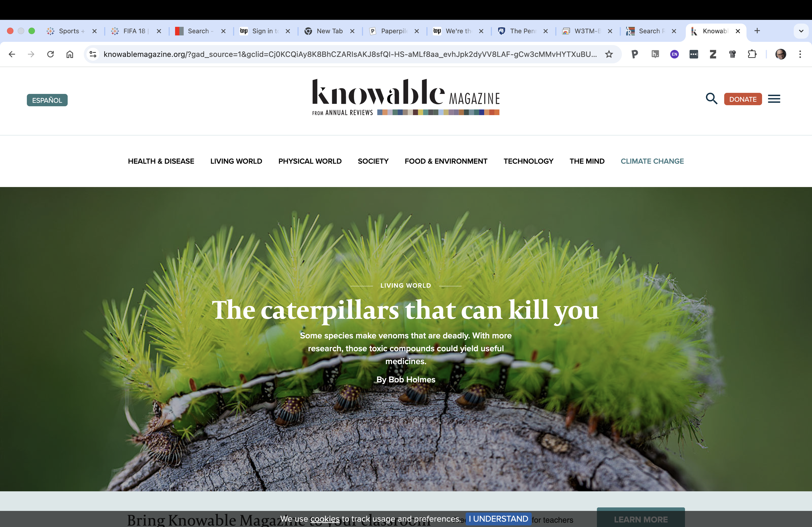Expand the tab search dropdown arrow
Viewport: 812px width, 527px height.
(801, 31)
